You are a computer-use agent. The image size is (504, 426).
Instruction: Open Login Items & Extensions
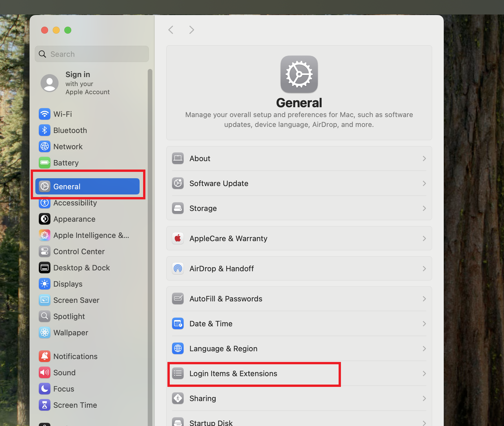point(233,374)
